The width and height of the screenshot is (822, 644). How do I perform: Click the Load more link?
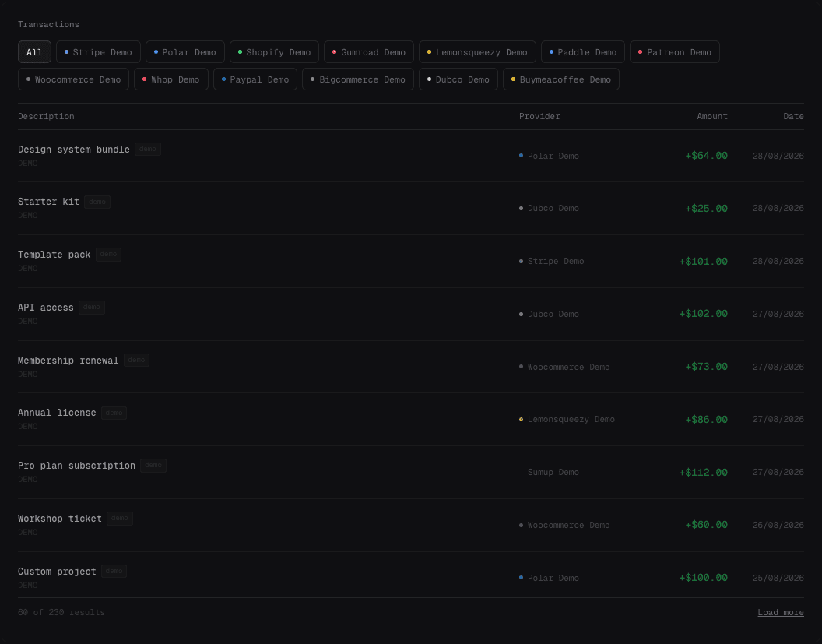pyautogui.click(x=780, y=612)
